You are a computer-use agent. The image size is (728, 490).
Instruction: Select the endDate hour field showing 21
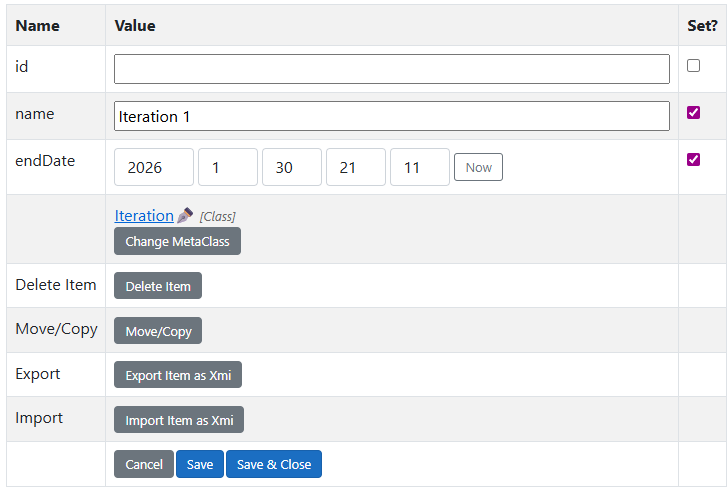pos(356,167)
